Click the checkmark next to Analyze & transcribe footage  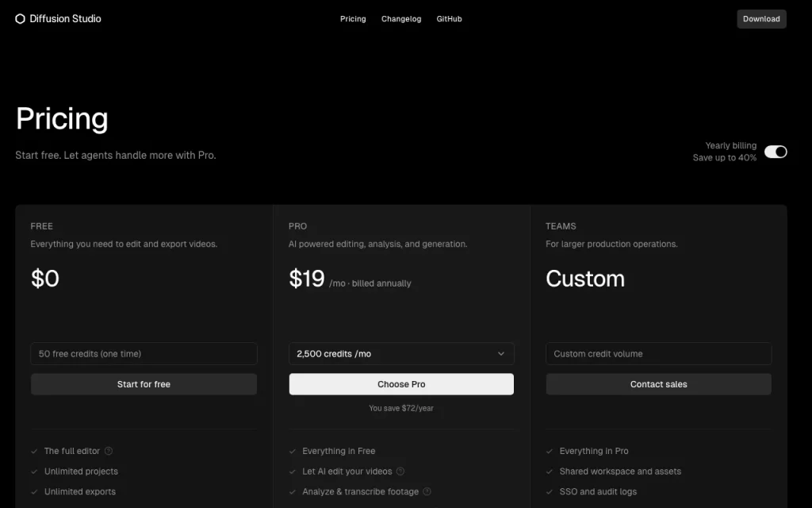point(292,491)
